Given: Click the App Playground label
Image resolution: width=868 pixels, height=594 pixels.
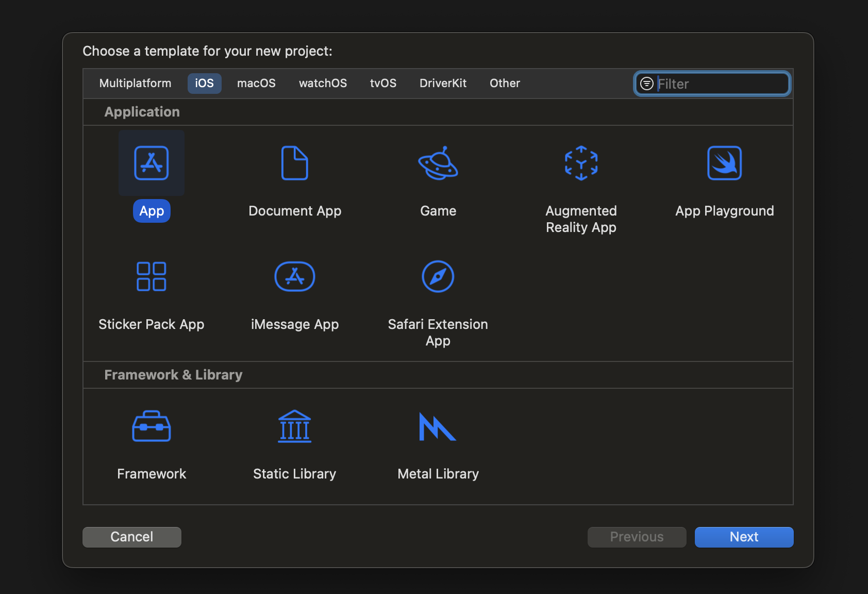Looking at the screenshot, I should [725, 211].
